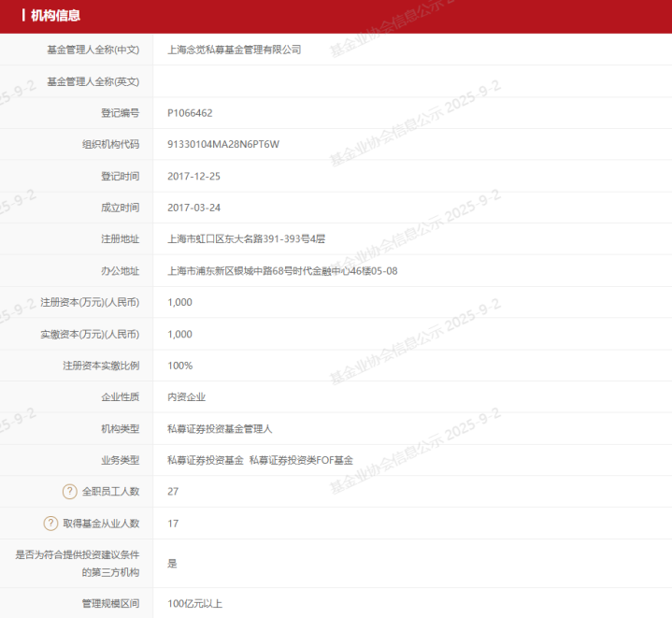672x618 pixels.
Task: Click the 注册资本实缴比例 label
Action: click(x=101, y=366)
